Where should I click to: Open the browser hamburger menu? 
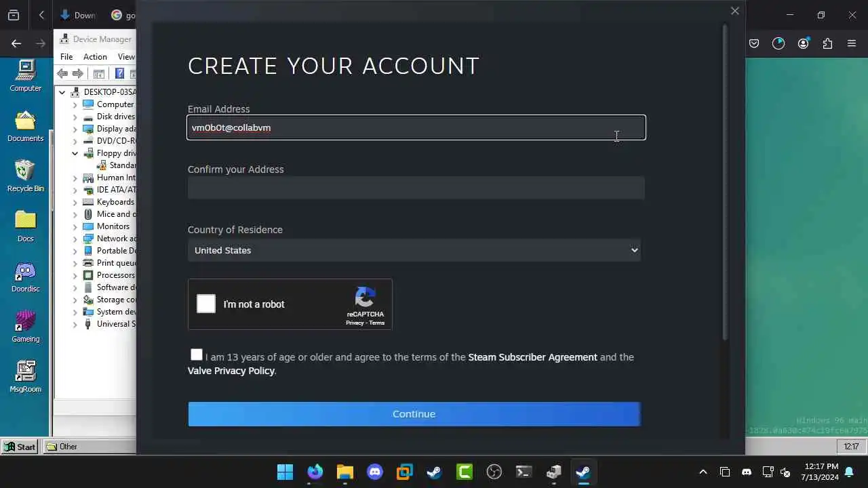[852, 43]
